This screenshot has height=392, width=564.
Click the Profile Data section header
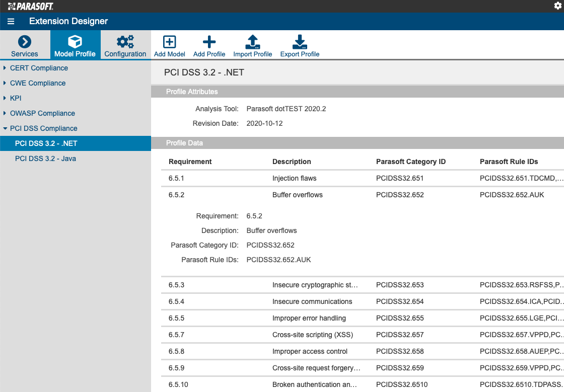coord(358,143)
